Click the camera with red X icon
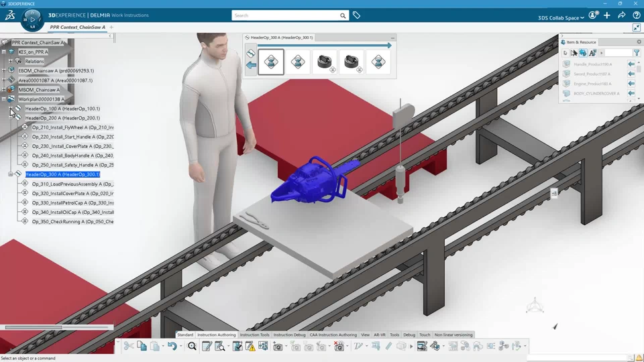This screenshot has width=644, height=362. [x=339, y=346]
